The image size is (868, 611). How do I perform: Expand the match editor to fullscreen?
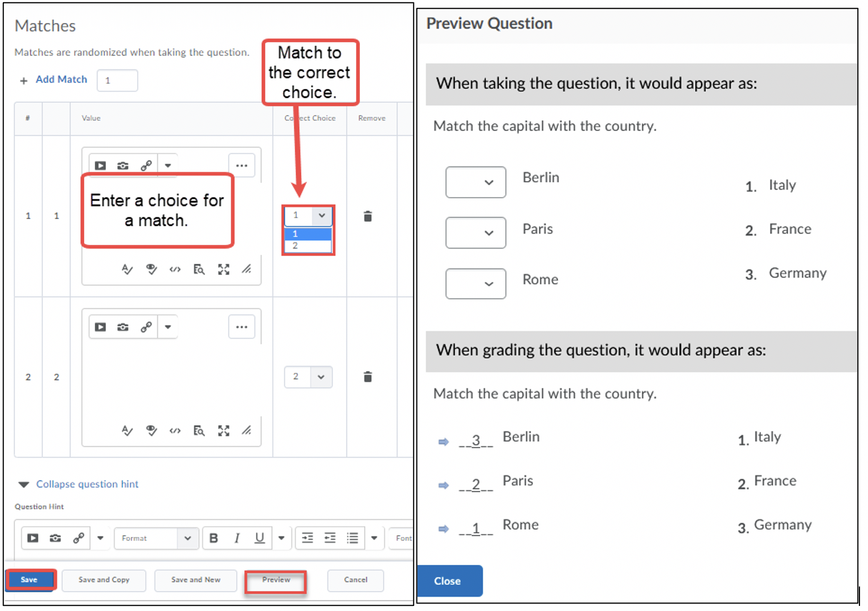click(x=223, y=269)
